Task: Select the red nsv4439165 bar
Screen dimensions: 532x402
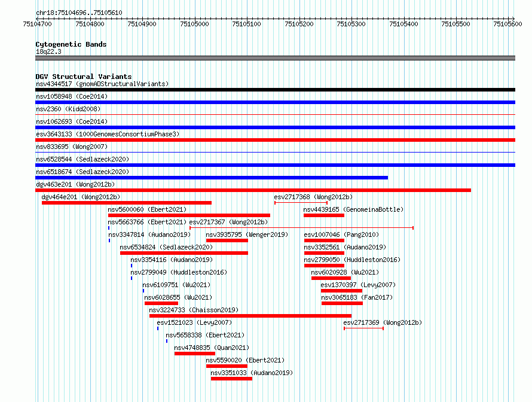Action: (324, 215)
